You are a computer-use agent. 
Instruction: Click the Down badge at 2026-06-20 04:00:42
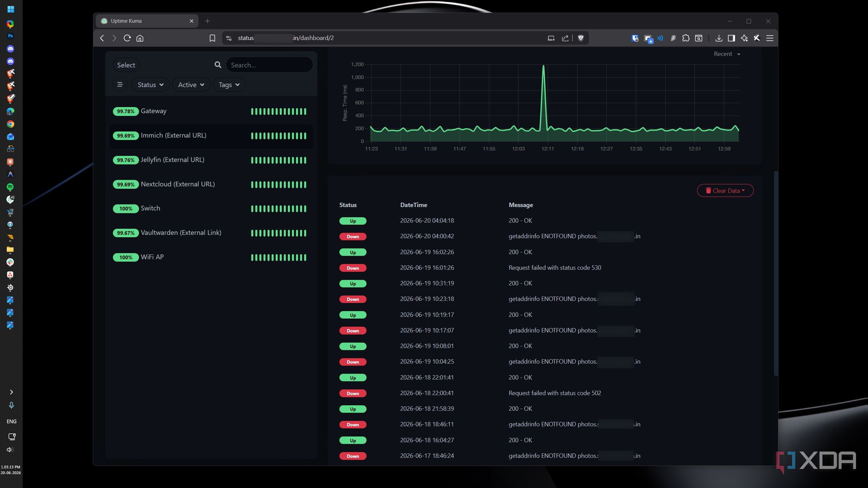click(353, 237)
